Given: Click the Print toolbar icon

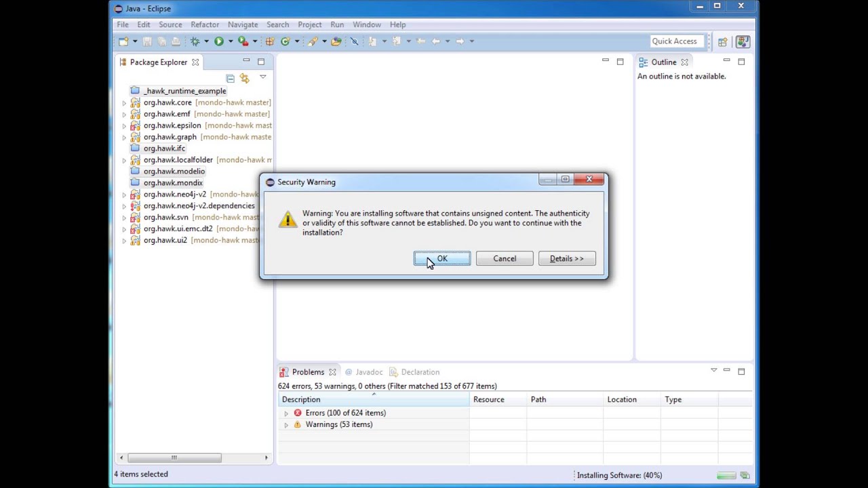Looking at the screenshot, I should pos(176,41).
